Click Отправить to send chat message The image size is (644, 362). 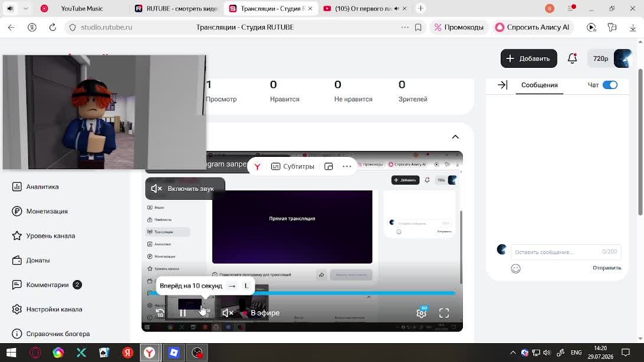[607, 268]
